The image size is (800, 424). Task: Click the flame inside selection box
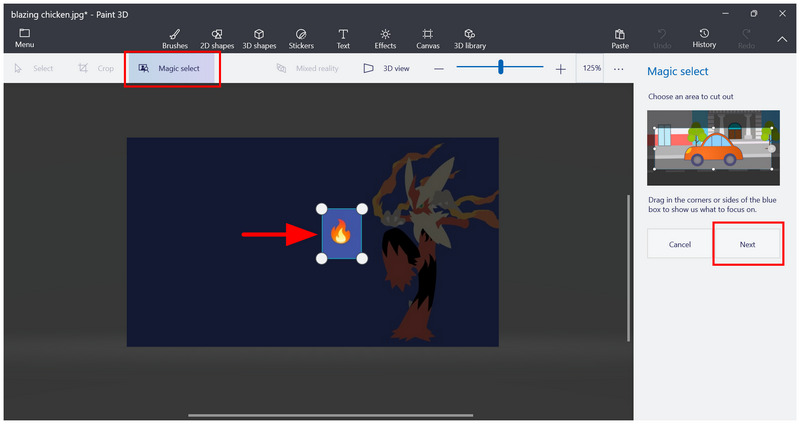(x=341, y=232)
